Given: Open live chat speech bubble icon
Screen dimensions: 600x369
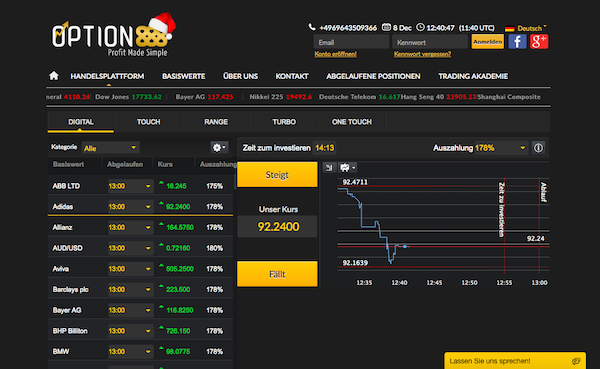Looking at the screenshot, I should pyautogui.click(x=576, y=361).
